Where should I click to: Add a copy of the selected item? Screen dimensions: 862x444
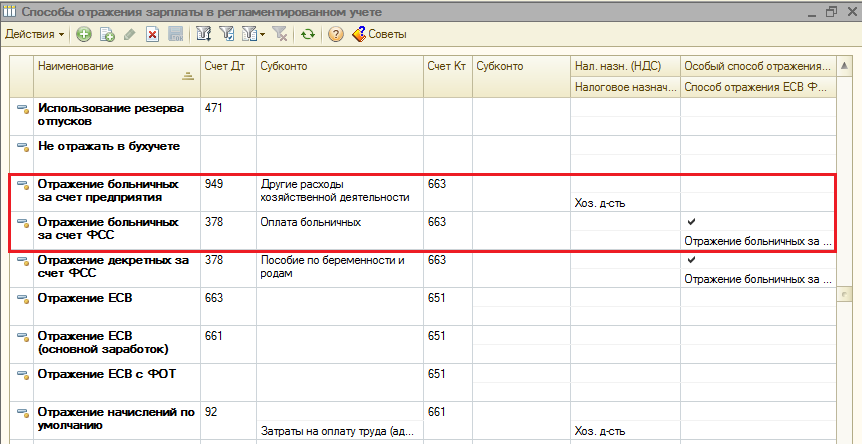(x=107, y=34)
